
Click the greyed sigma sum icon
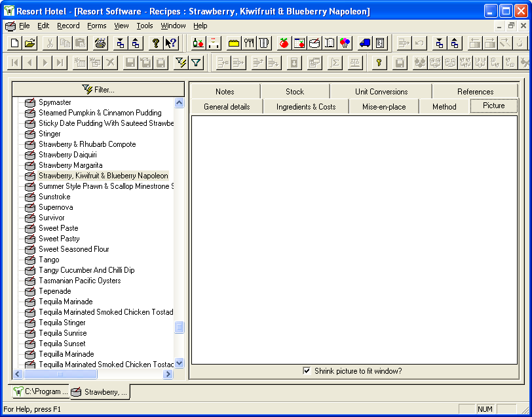(335, 63)
